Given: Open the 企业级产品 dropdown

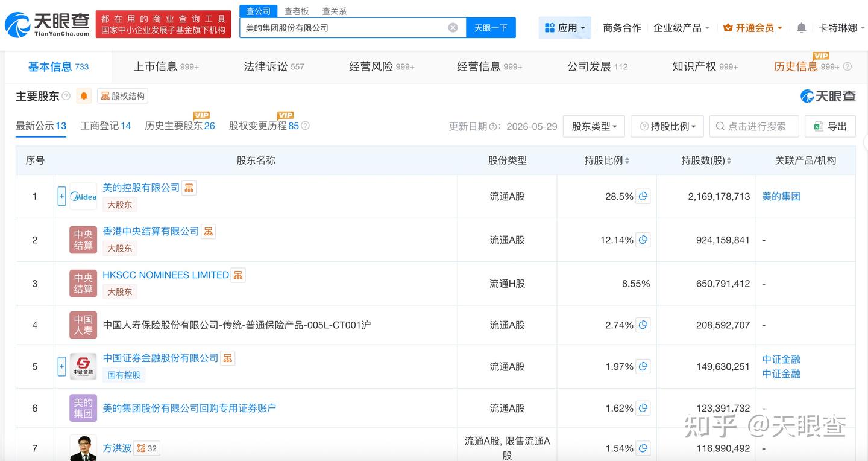Looking at the screenshot, I should tap(681, 28).
